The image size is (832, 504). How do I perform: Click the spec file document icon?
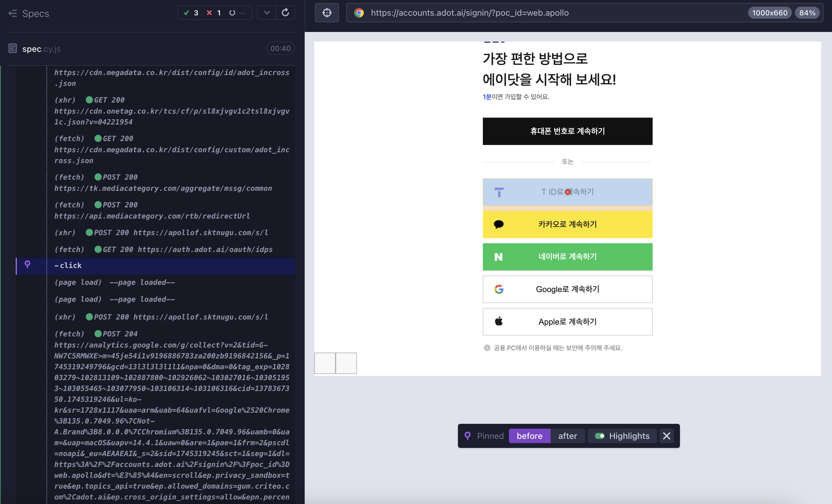pyautogui.click(x=12, y=49)
